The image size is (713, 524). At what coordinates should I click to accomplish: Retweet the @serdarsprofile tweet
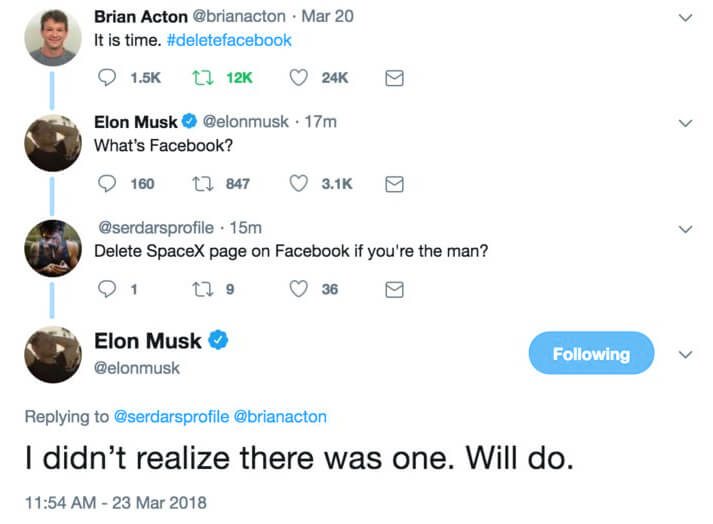(x=199, y=289)
